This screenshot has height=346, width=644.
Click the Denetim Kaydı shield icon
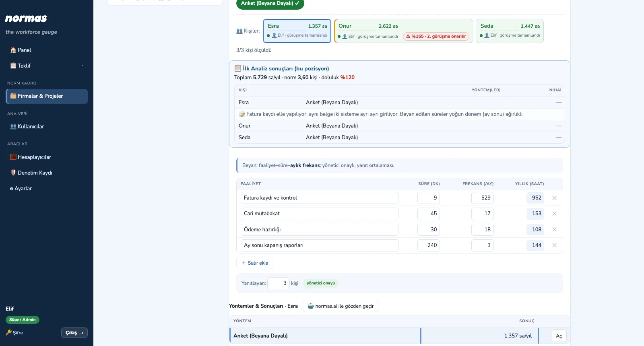tap(13, 173)
